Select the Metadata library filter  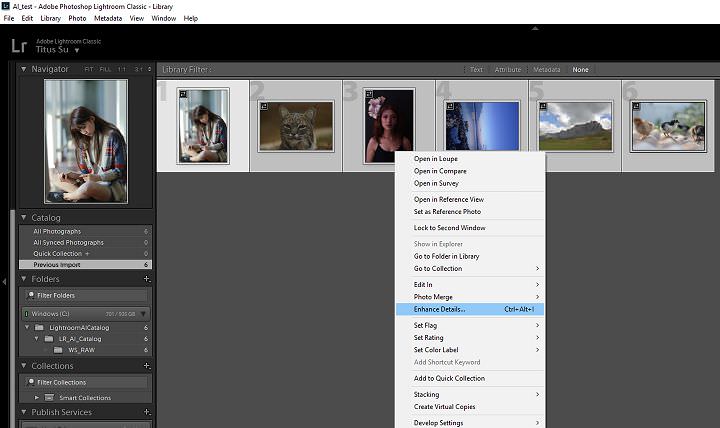tap(546, 69)
